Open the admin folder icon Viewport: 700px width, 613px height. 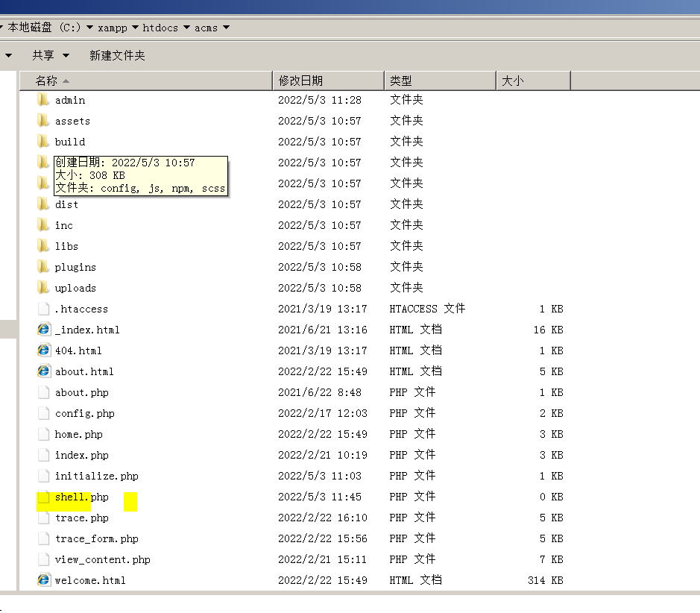tap(43, 100)
